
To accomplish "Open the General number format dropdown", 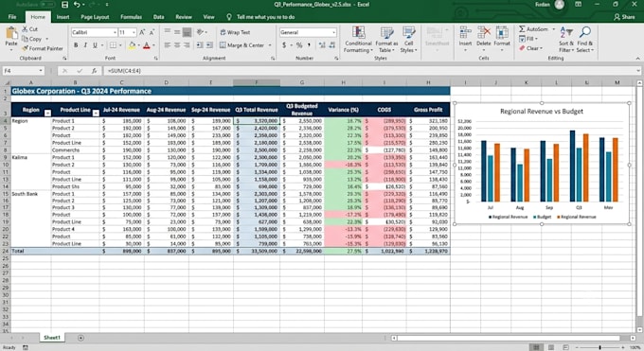I will point(333,32).
